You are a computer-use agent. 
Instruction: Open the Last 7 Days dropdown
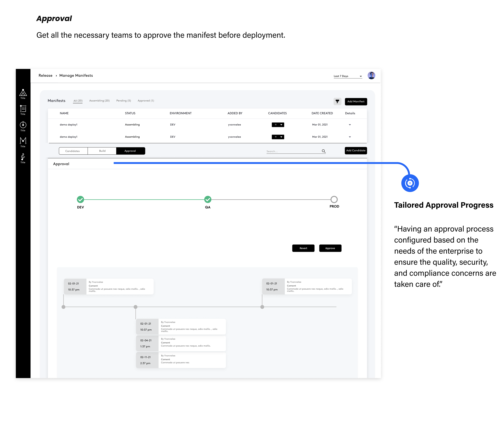click(348, 76)
